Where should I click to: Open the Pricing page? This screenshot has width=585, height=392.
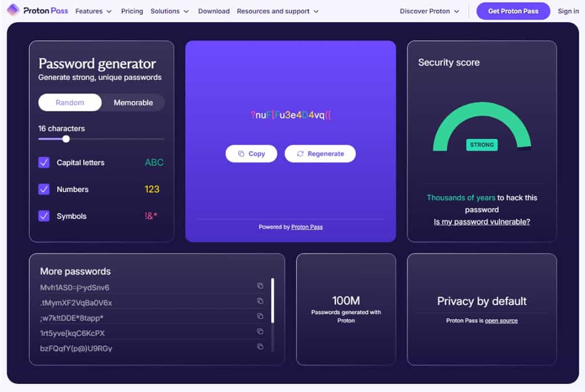[132, 11]
